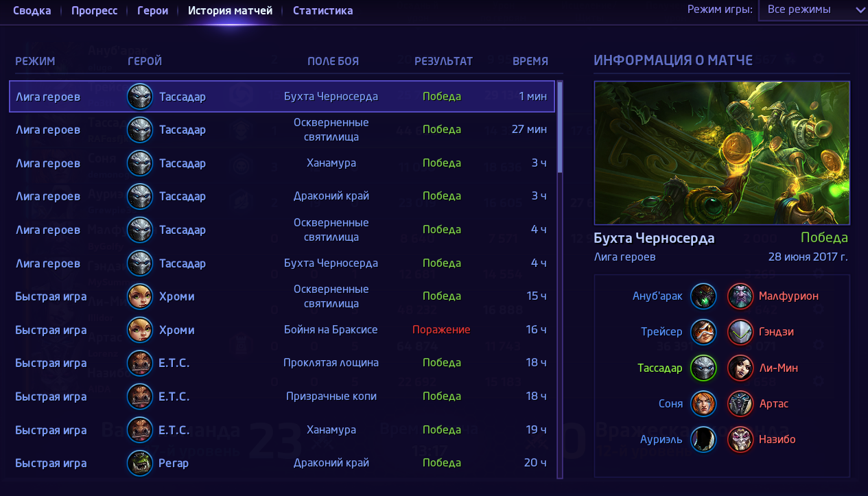The width and height of the screenshot is (868, 496).
Task: Click Тассадар portrait in the selected 1 мин row
Action: click(x=140, y=97)
